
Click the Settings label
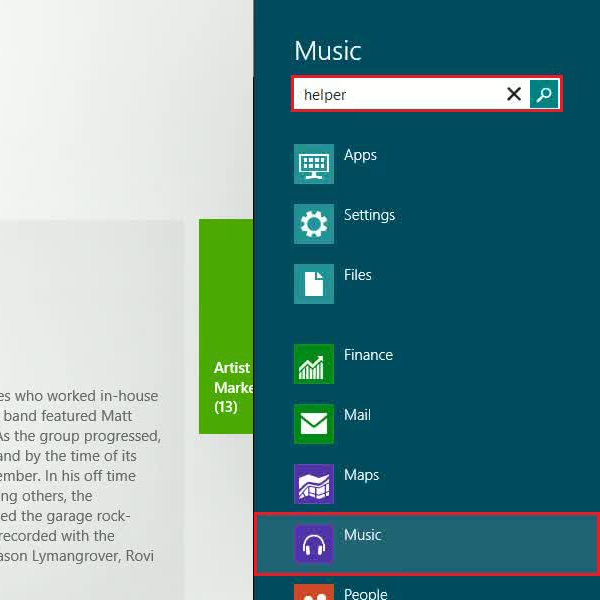pyautogui.click(x=369, y=215)
